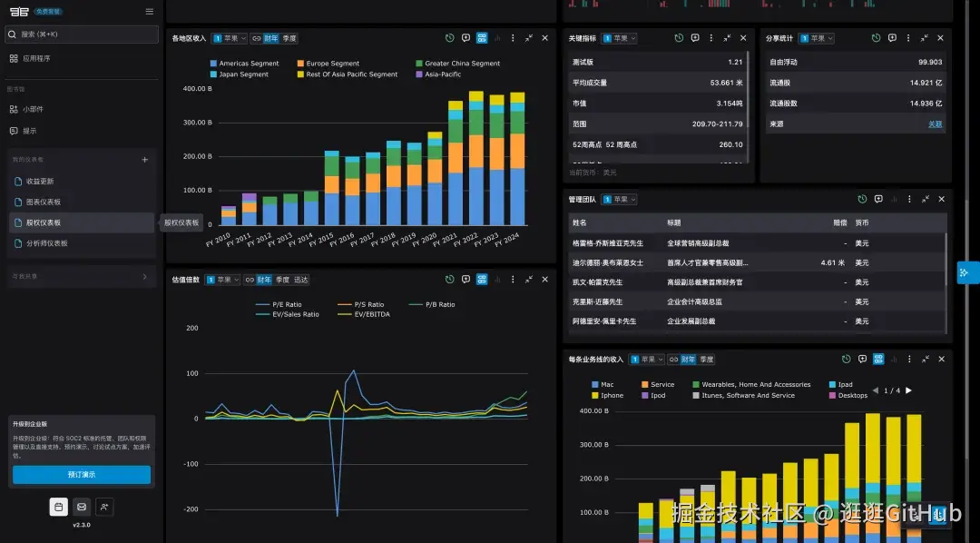Click the 赔偿 column header in 管理团队
Image resolution: width=980 pixels, height=543 pixels.
point(840,222)
